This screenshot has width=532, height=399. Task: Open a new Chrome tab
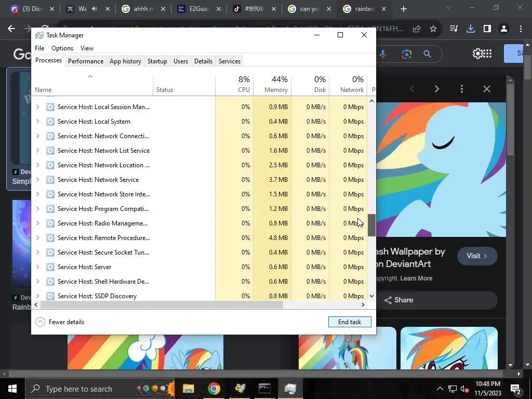pyautogui.click(x=403, y=9)
